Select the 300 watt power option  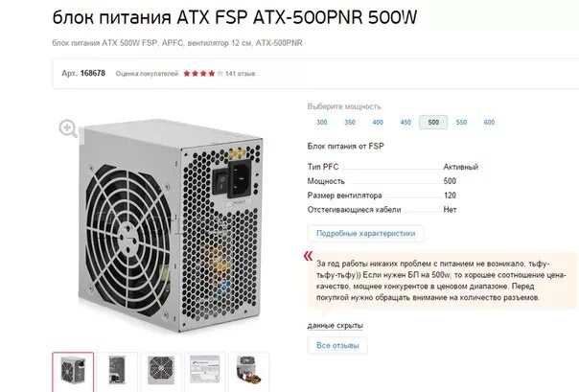(x=322, y=122)
